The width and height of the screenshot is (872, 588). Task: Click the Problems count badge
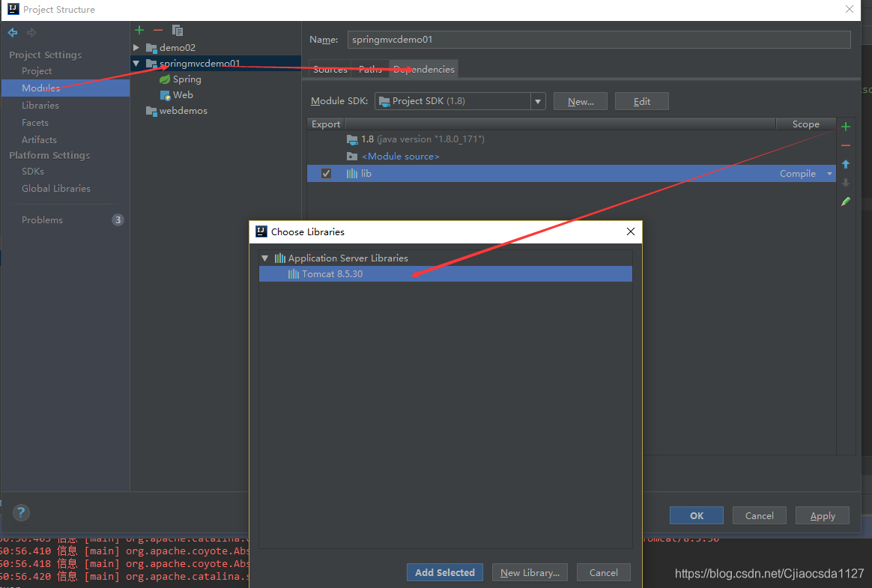click(x=118, y=219)
